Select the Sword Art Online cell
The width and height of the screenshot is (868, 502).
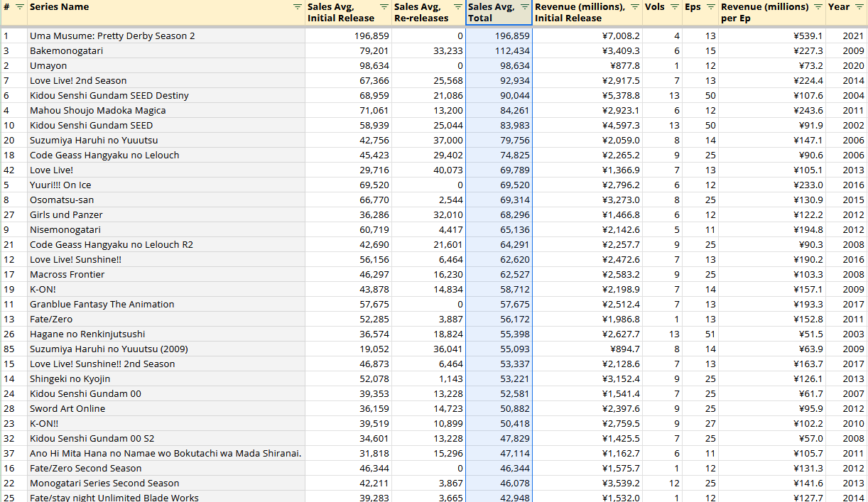(x=166, y=408)
